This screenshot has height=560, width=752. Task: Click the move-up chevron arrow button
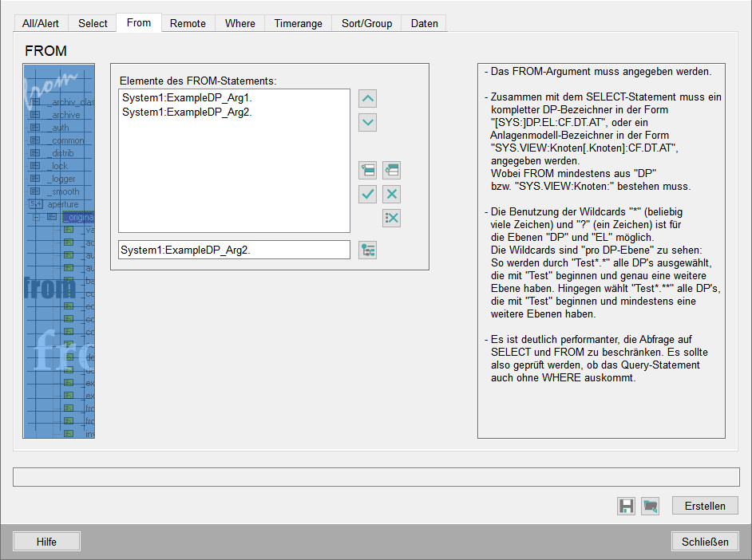tap(367, 99)
